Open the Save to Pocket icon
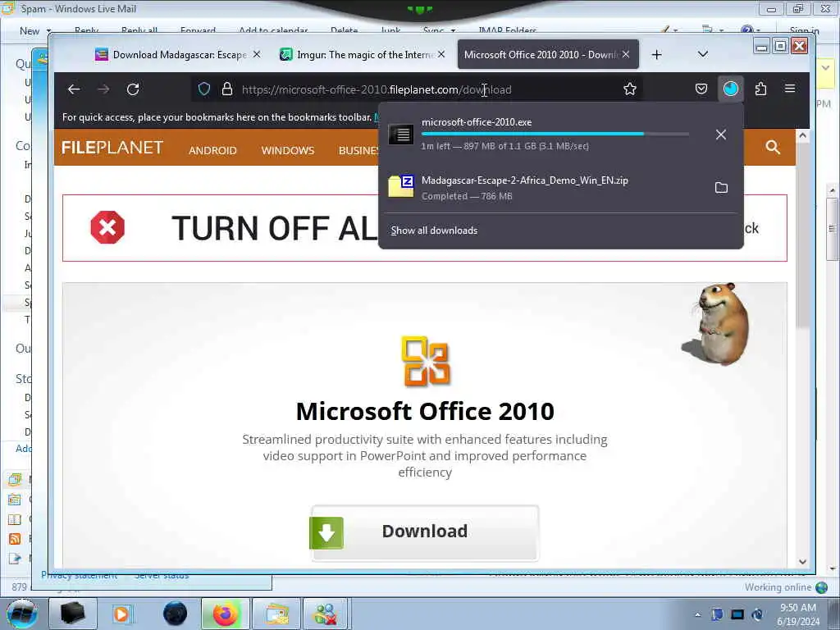The height and width of the screenshot is (630, 840). coord(701,89)
